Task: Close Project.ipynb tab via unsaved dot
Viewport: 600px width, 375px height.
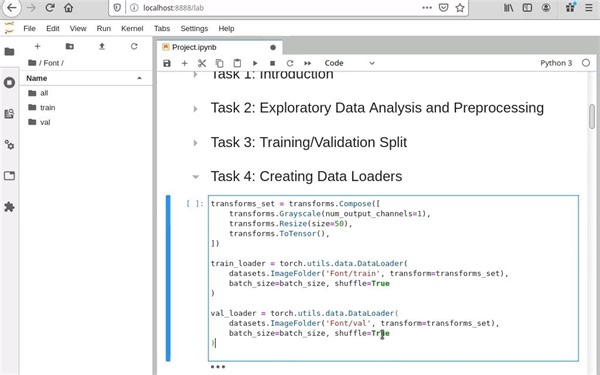Action: tap(273, 47)
